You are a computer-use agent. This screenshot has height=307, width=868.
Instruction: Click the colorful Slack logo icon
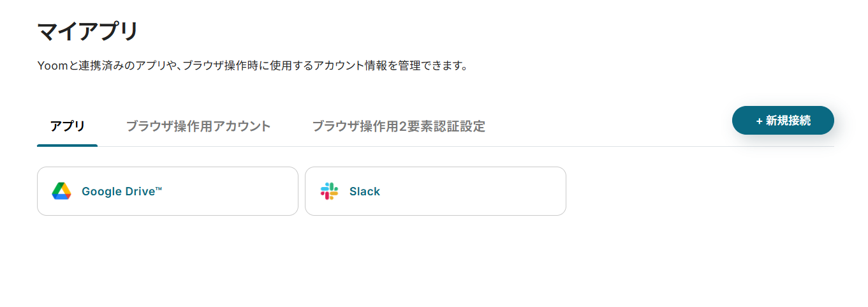click(x=329, y=191)
